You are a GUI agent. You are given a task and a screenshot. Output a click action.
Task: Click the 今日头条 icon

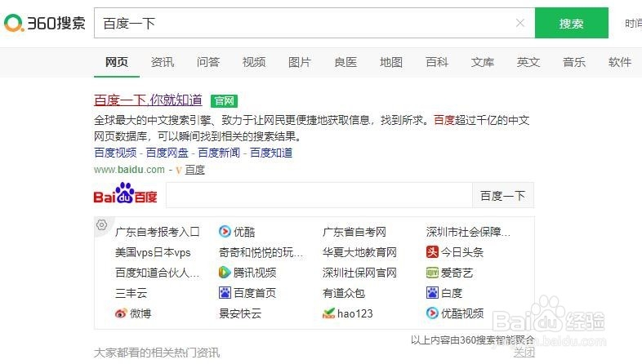pyautogui.click(x=432, y=252)
